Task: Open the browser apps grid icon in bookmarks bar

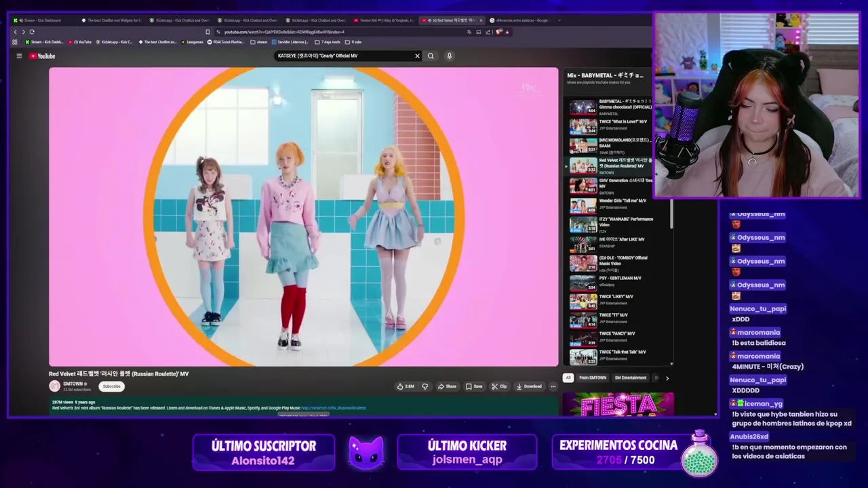Action: [15, 42]
